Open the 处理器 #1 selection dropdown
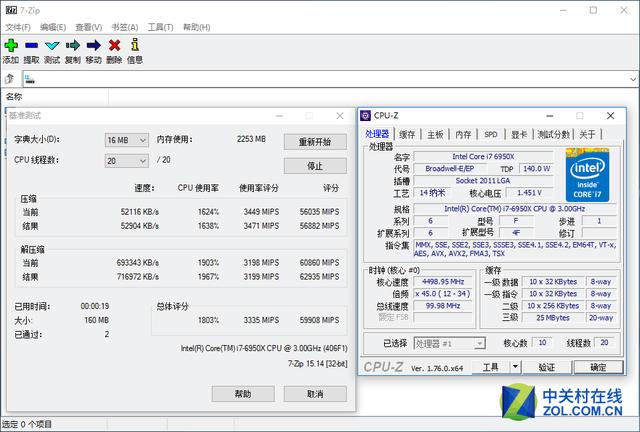The image size is (640, 432). (x=449, y=344)
